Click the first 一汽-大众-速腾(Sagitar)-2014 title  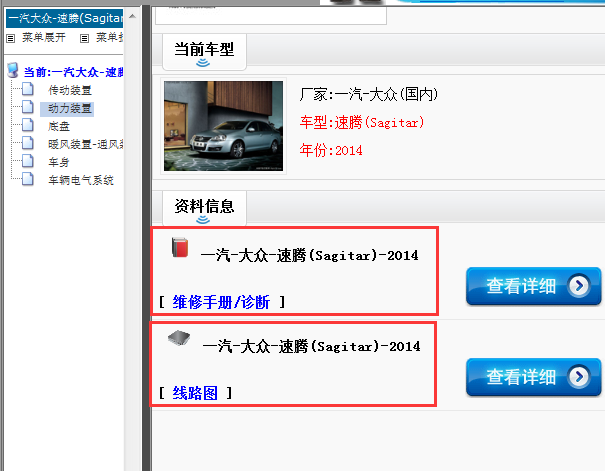[309, 255]
